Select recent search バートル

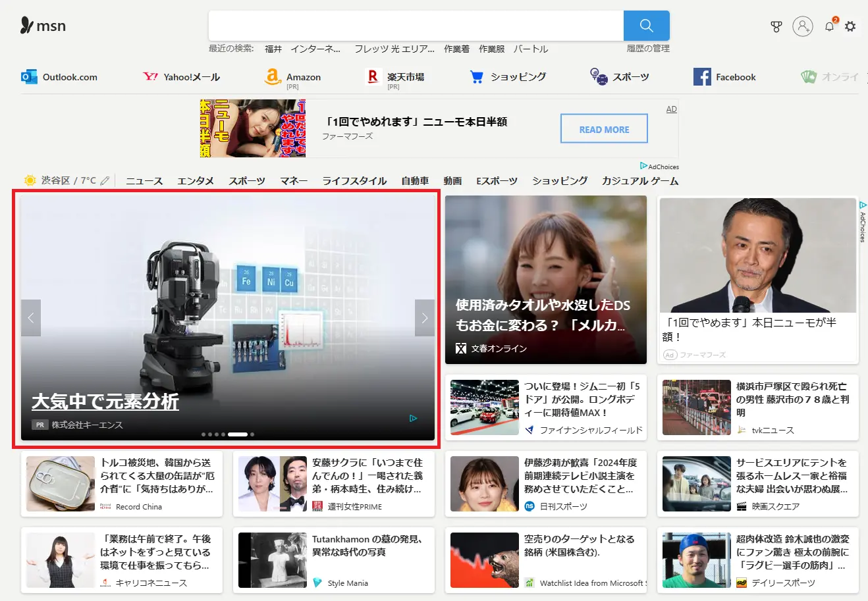[x=531, y=49]
